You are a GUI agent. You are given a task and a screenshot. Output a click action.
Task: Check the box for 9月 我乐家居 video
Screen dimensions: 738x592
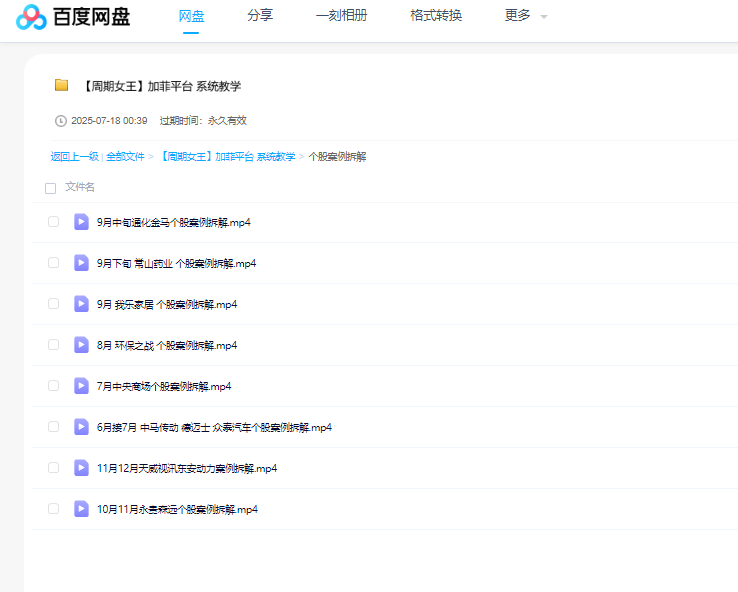[54, 304]
